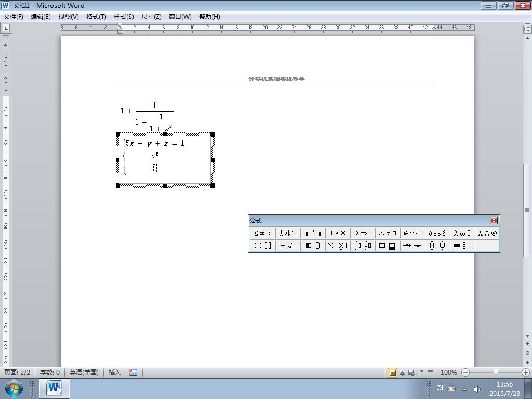Click the tab stop selector at ruler corner
This screenshot has width=532, height=399.
[6, 28]
